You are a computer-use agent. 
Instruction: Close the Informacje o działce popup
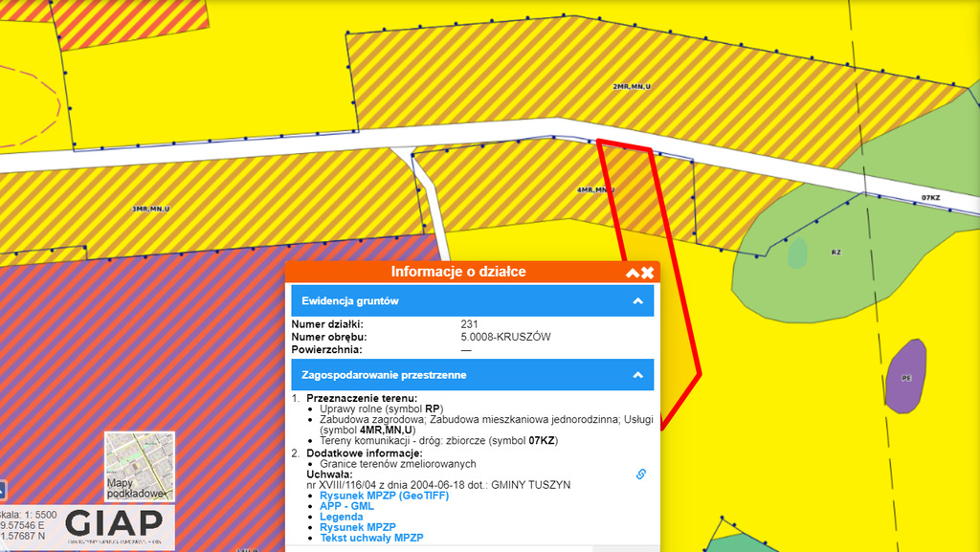click(x=648, y=273)
